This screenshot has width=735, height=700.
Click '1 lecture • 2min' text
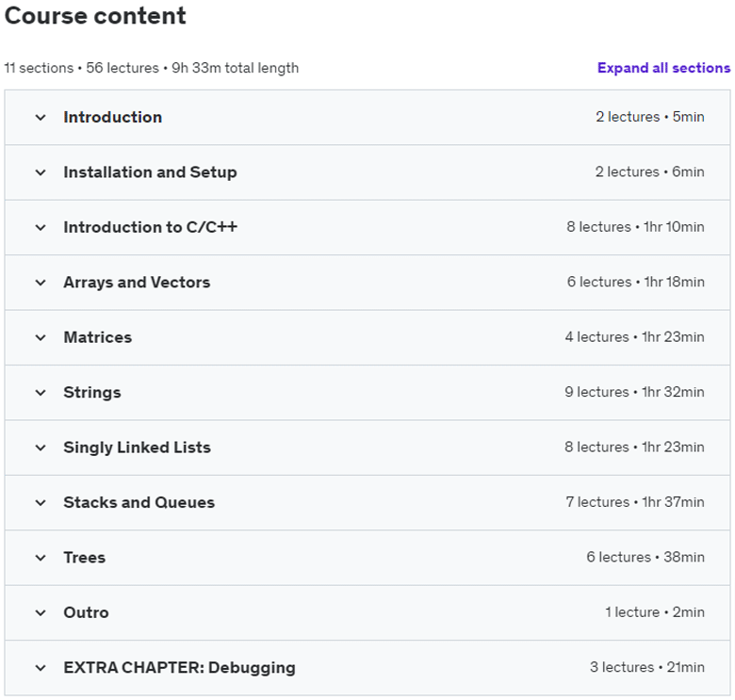[655, 612]
